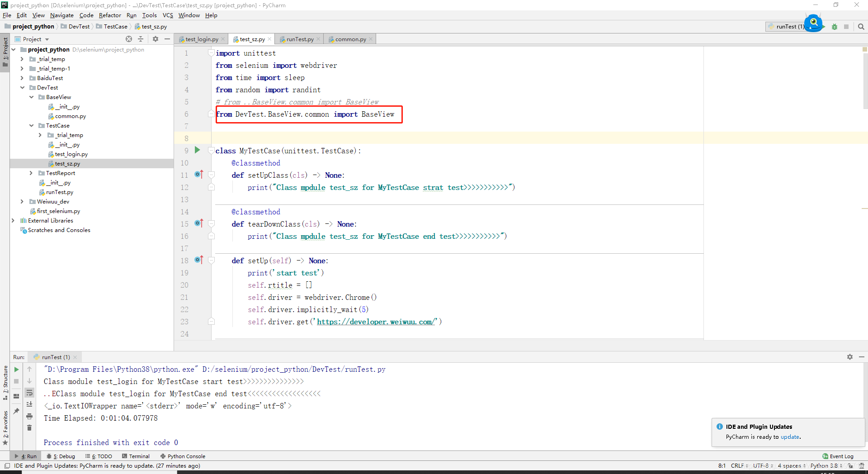Screen dimensions: 868x474
Task: Toggle the 2: Favorites side tool window
Action: click(x=5, y=428)
